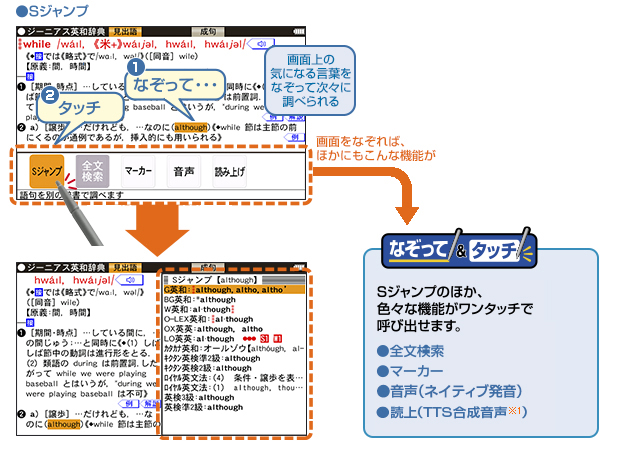This screenshot has width=630, height=455.
Task: Click status text 語句を別の辞書で調べます
Action: pyautogui.click(x=72, y=195)
